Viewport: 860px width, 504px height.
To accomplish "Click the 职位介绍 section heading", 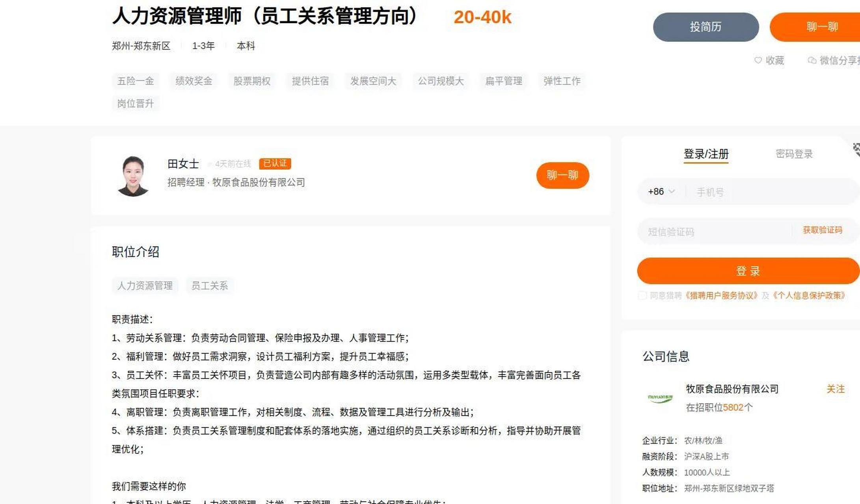I will pos(136,252).
